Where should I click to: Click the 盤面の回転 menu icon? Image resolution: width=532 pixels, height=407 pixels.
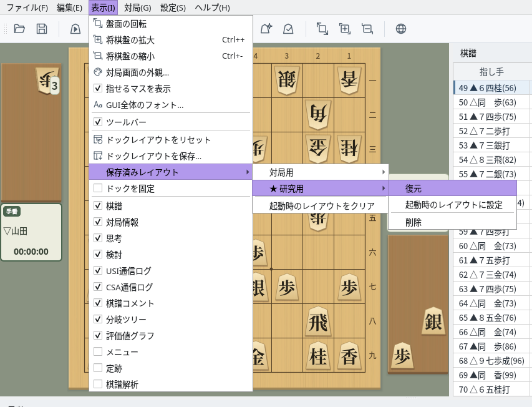coord(98,24)
